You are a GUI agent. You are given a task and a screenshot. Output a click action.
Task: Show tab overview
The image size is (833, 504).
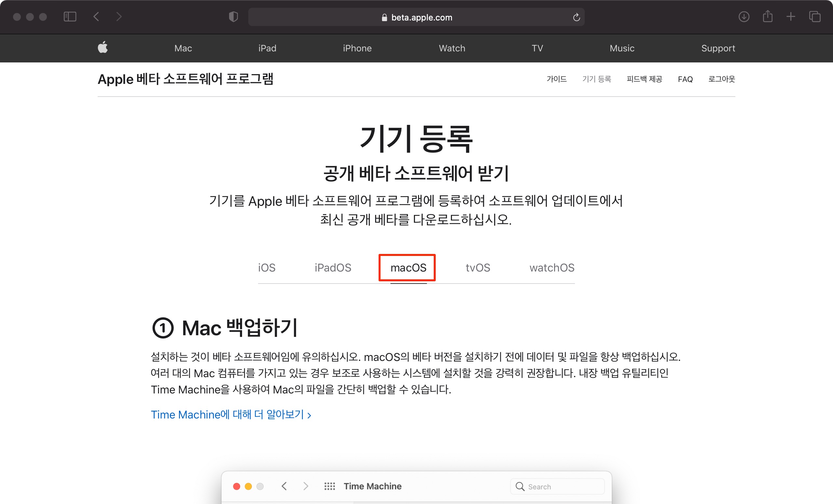coord(814,17)
